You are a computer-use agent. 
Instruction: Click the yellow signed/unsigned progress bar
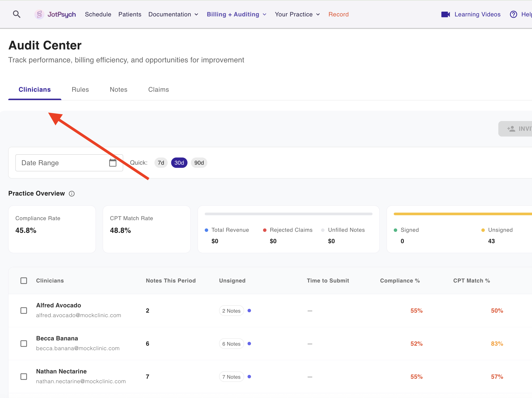[x=462, y=214]
